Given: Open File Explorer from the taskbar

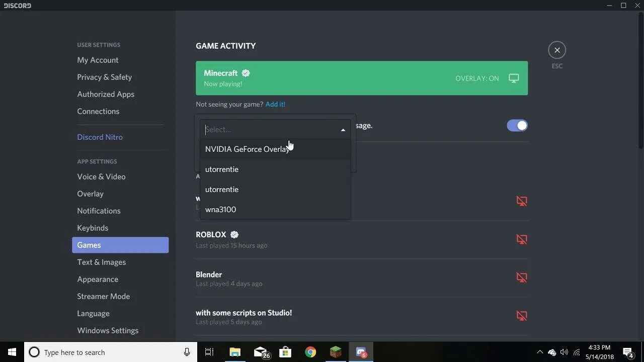Looking at the screenshot, I should coord(235,352).
